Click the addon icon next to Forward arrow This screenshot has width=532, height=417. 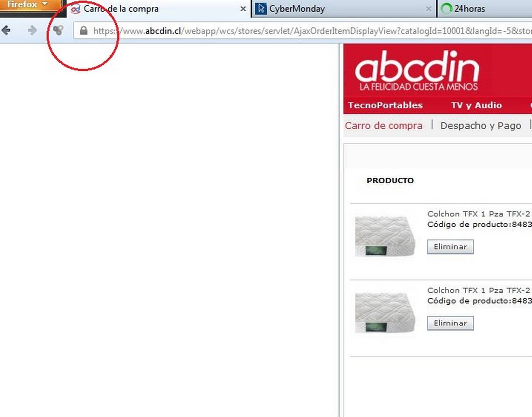pos(58,30)
